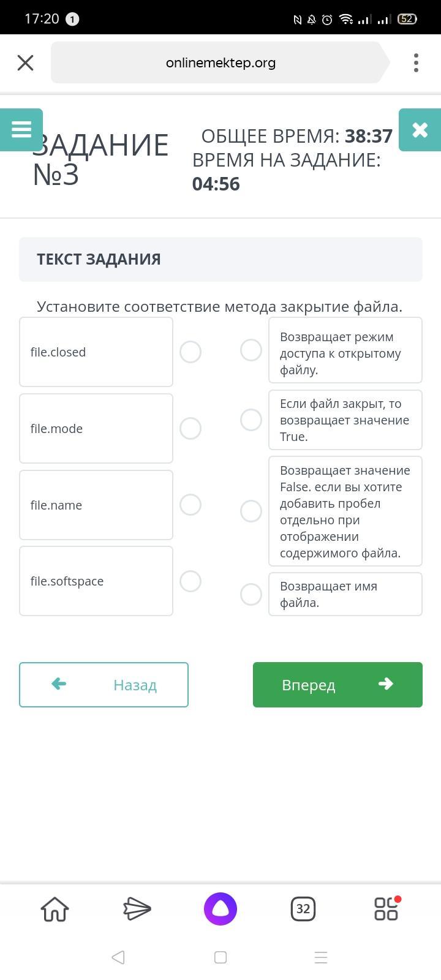Open the services grid icon

(386, 909)
